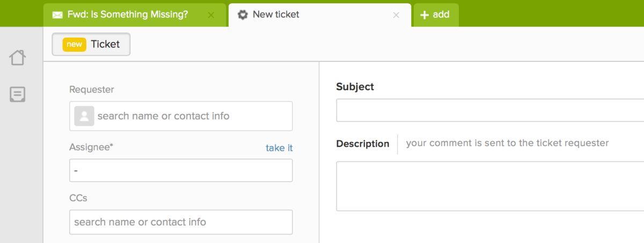
Task: Click the yellow 'new' status badge
Action: [x=74, y=44]
